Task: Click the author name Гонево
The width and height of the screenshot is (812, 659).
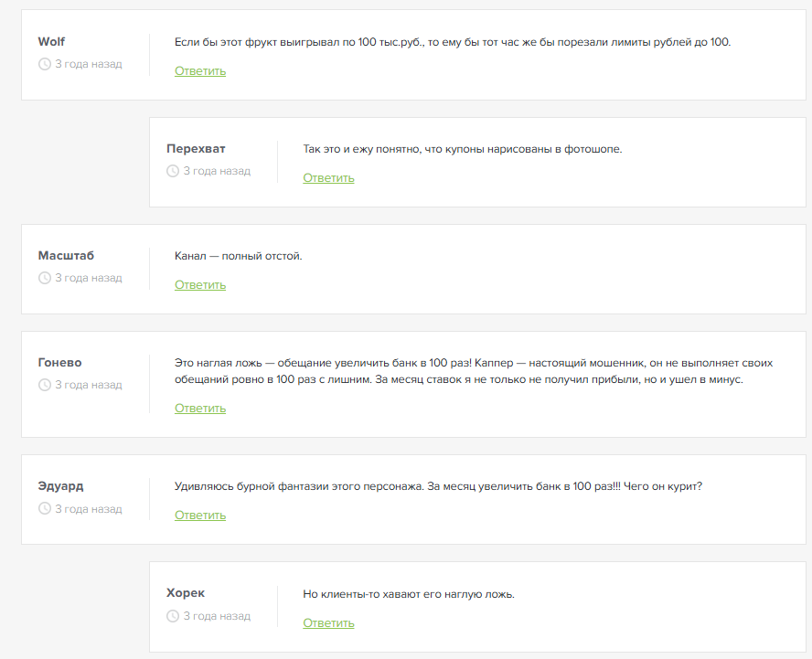Action: click(x=60, y=363)
